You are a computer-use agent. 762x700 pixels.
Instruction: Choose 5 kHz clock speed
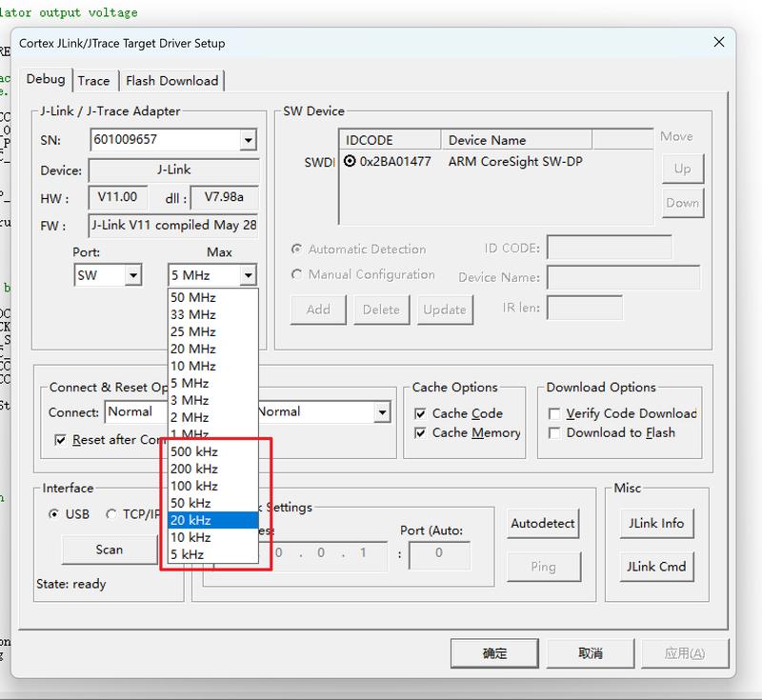coord(212,554)
